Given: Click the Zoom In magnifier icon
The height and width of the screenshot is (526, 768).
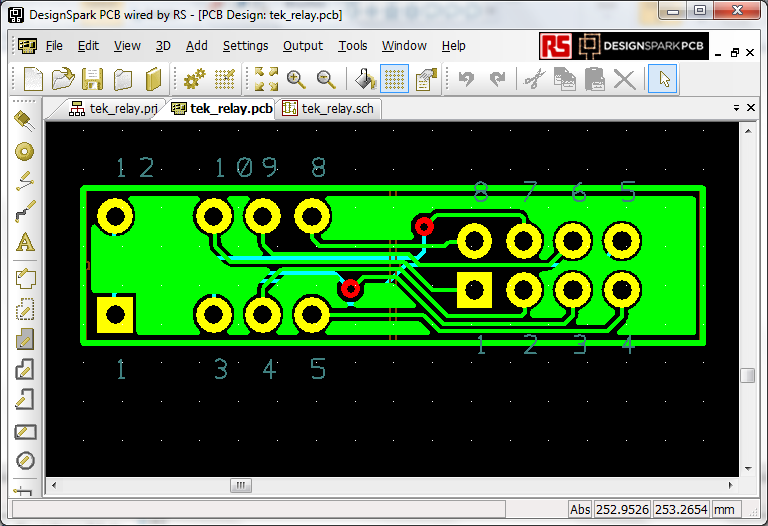Looking at the screenshot, I should click(x=296, y=79).
